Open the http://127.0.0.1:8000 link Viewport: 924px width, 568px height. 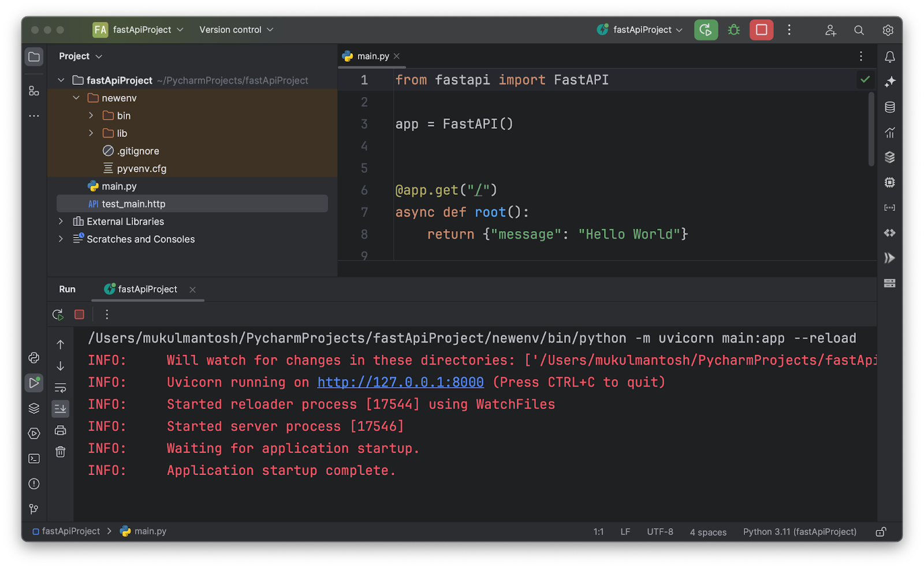(400, 383)
